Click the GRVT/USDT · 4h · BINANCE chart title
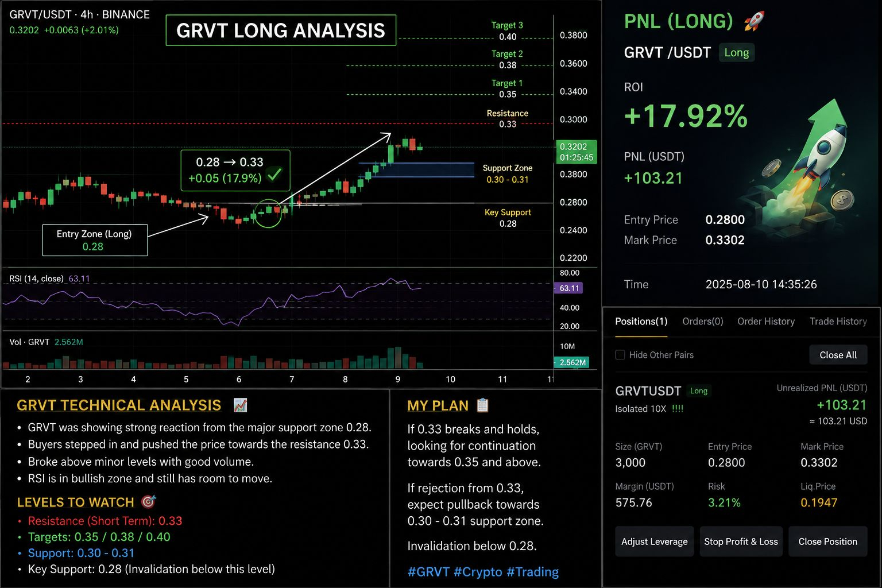 pyautogui.click(x=80, y=15)
